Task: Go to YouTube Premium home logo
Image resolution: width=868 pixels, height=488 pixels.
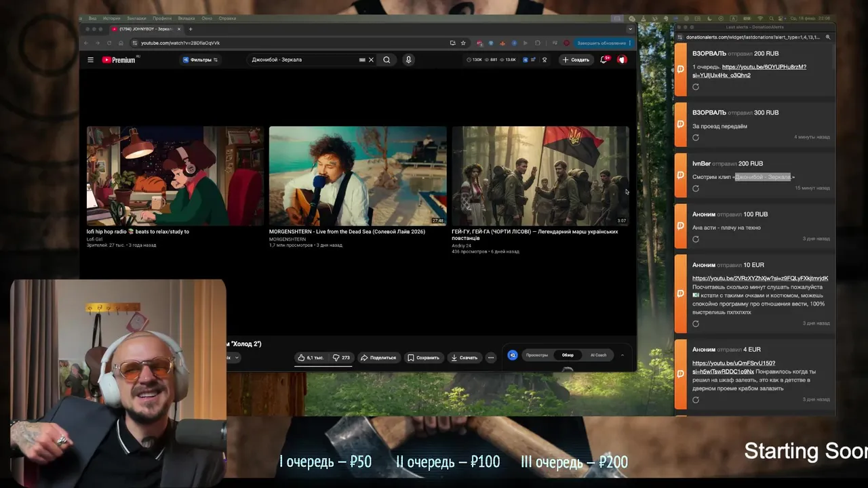Action: coord(119,60)
